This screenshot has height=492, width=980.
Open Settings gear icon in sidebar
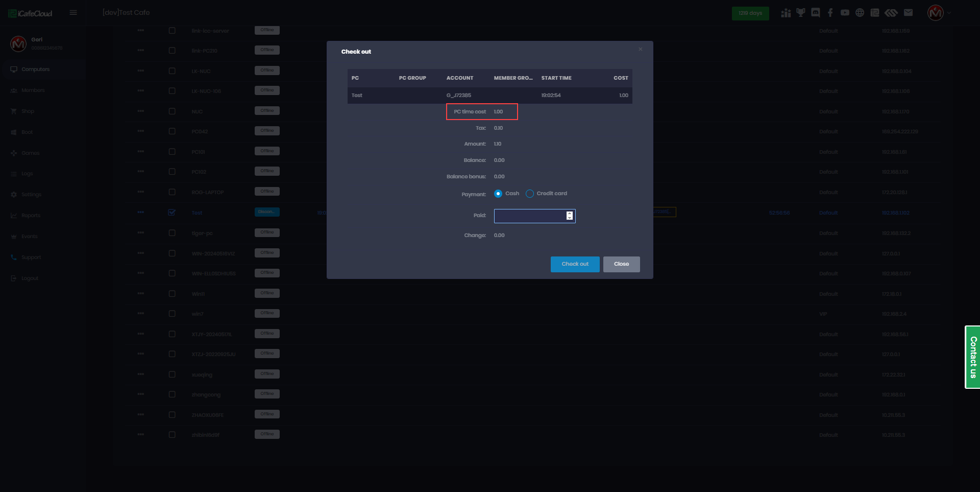[14, 195]
